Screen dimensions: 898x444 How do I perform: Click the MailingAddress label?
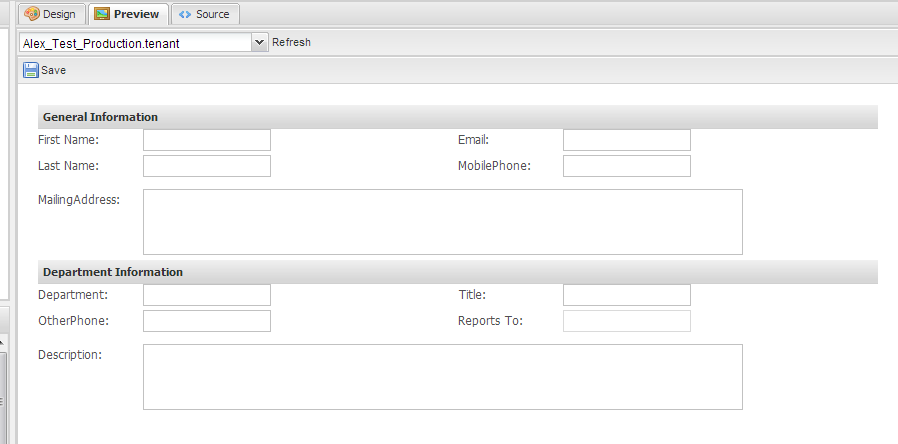pyautogui.click(x=79, y=200)
